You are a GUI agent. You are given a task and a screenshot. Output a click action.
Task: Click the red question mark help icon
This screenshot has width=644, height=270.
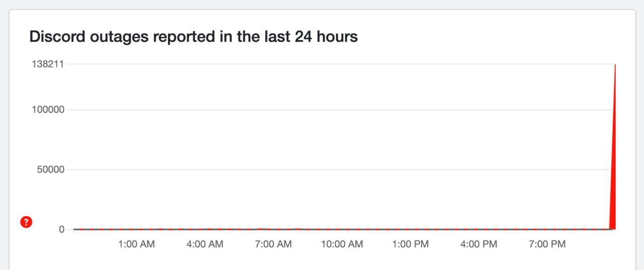[26, 222]
